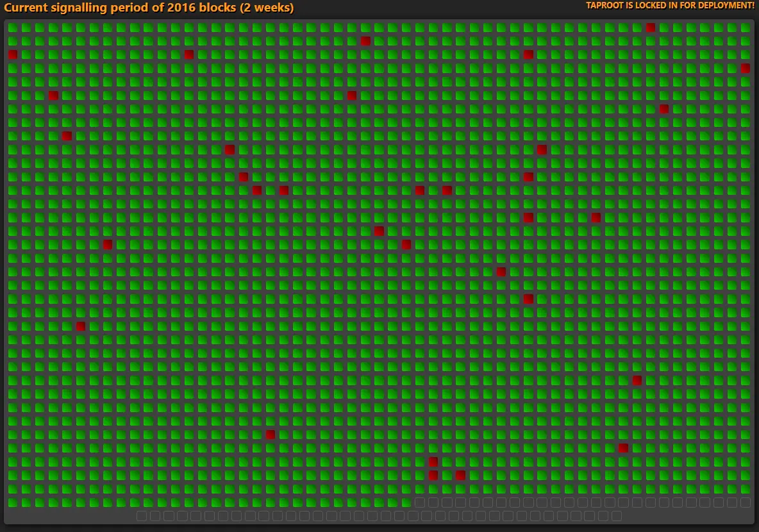
Task: Select the last empty block in the bottom row
Action: coord(616,516)
